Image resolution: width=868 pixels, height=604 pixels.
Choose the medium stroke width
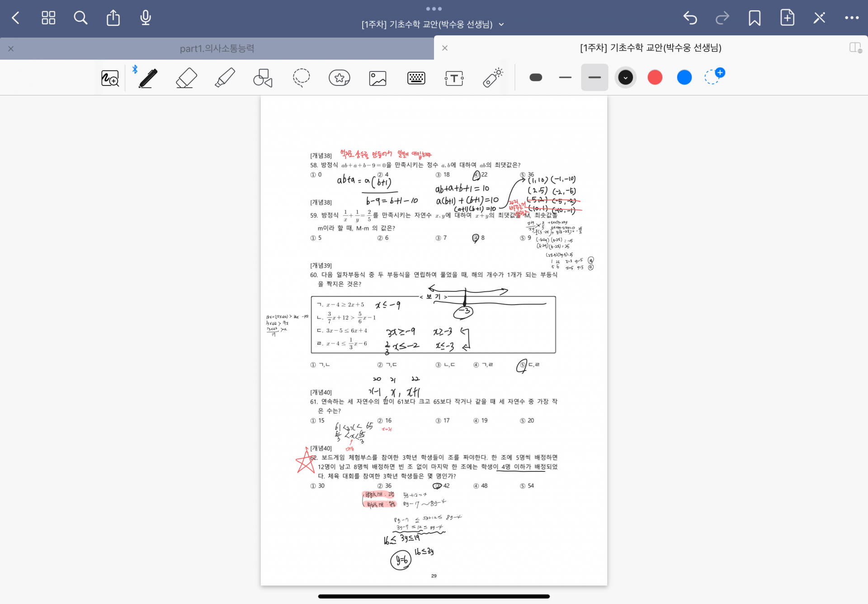click(x=594, y=77)
